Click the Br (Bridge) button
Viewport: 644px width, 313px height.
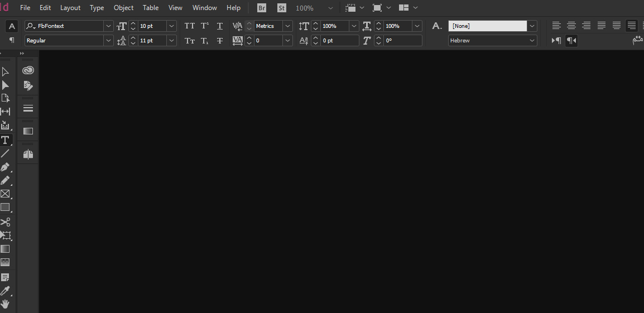click(262, 8)
